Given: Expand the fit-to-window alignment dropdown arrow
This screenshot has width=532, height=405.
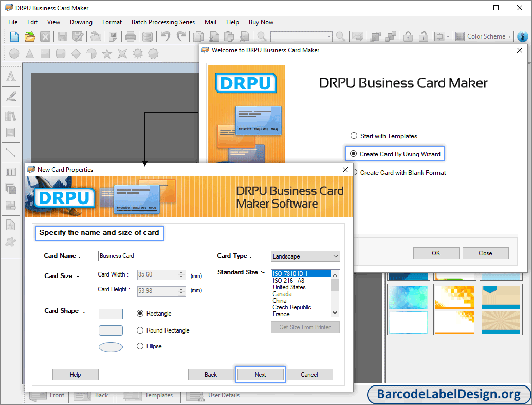Looking at the screenshot, I should tap(448, 36).
